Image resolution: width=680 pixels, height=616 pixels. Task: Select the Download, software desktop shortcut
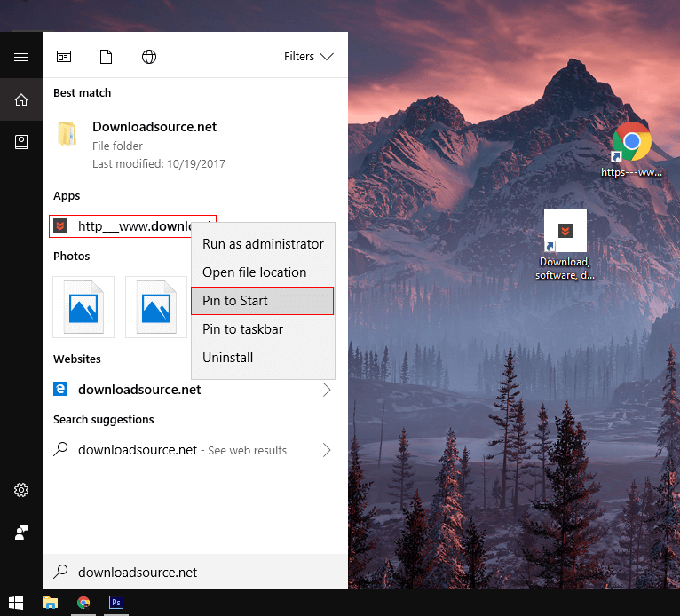565,245
